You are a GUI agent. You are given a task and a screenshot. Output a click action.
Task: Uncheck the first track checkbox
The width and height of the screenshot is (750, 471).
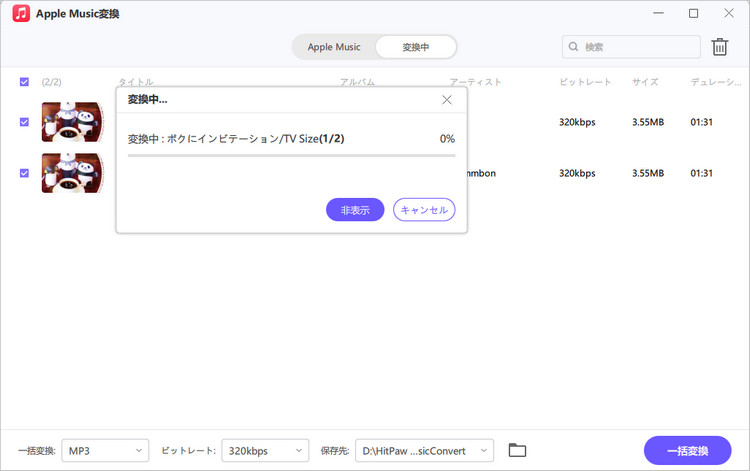click(x=24, y=122)
